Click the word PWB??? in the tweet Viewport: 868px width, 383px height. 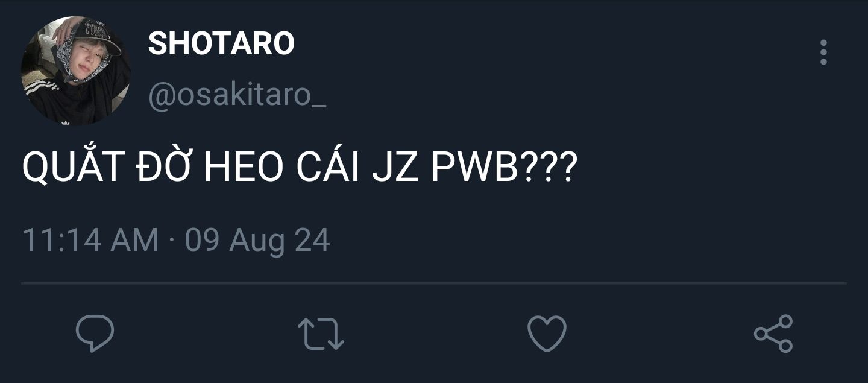[x=504, y=169]
